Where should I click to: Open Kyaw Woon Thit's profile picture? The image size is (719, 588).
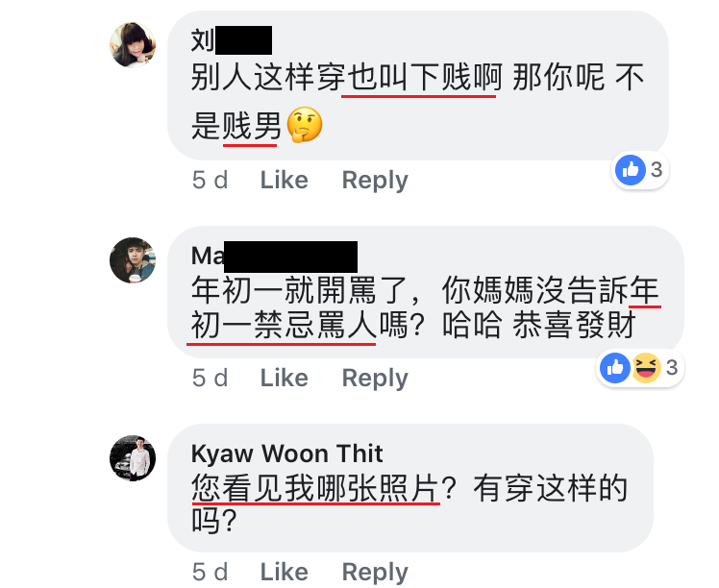coord(133,458)
